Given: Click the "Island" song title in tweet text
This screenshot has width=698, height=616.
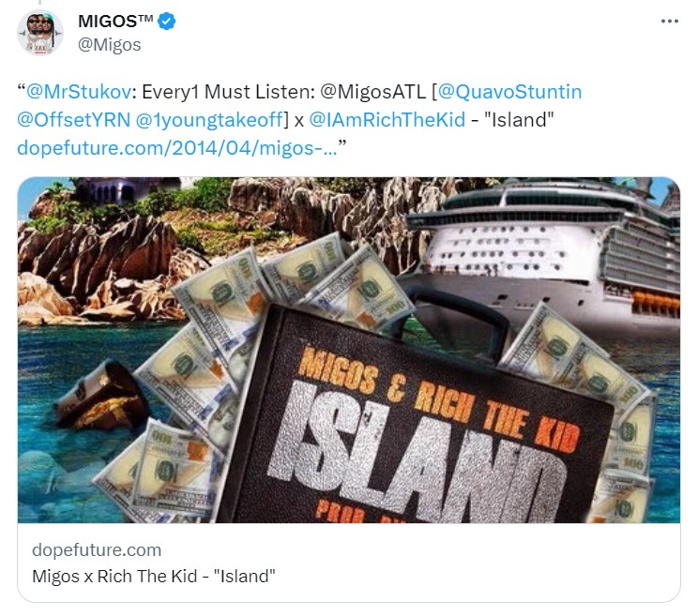Looking at the screenshot, I should click(519, 120).
